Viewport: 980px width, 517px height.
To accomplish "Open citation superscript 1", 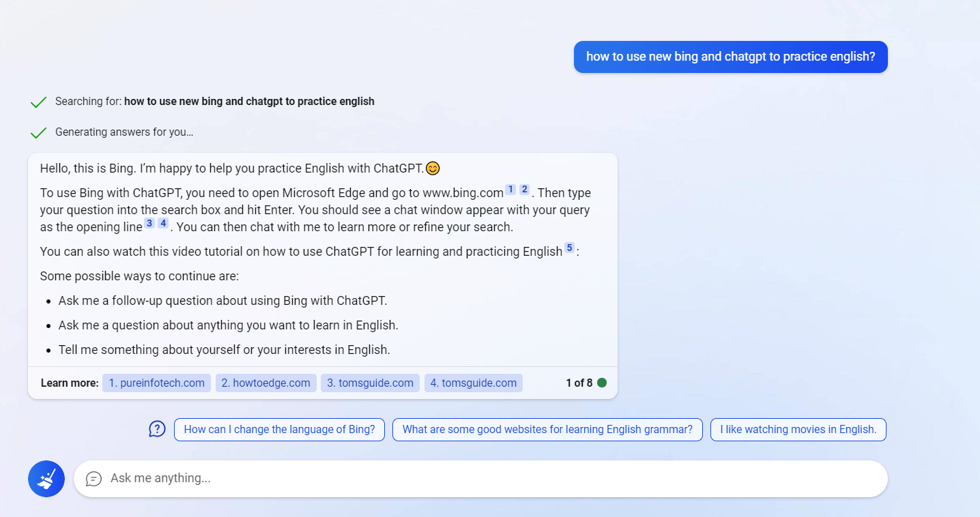I will click(x=510, y=189).
